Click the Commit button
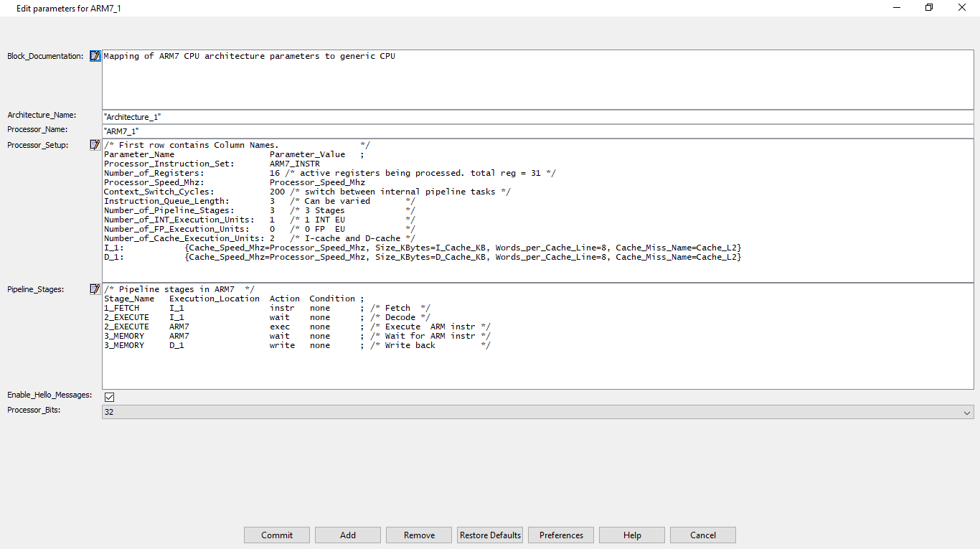980x549 pixels. 277,535
